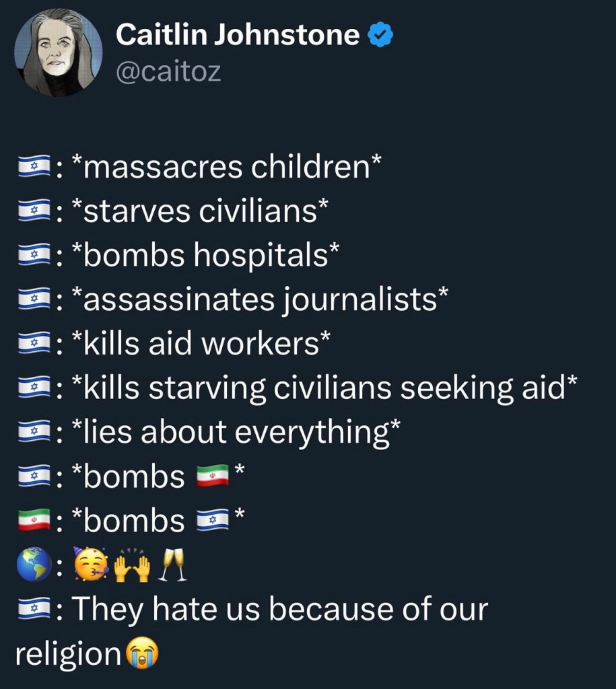
Task: Click the '*assassinates journalists*' text
Action: point(259,300)
